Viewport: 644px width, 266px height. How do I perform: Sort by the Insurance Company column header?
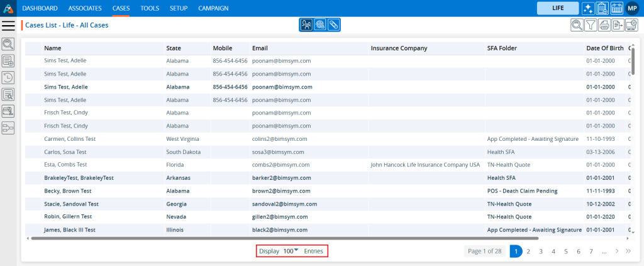[399, 48]
